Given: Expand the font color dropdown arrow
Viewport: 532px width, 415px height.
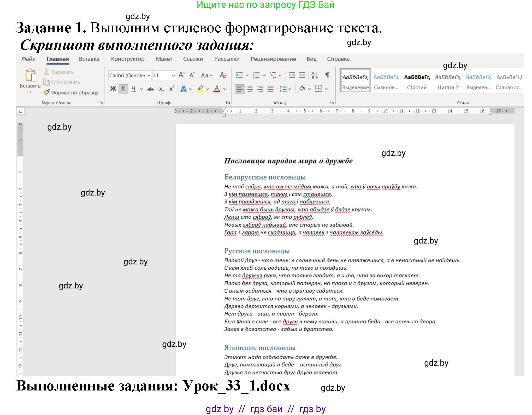Looking at the screenshot, I should click(x=224, y=89).
